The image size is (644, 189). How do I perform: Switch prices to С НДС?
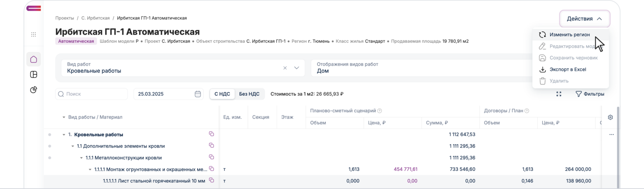click(x=222, y=94)
